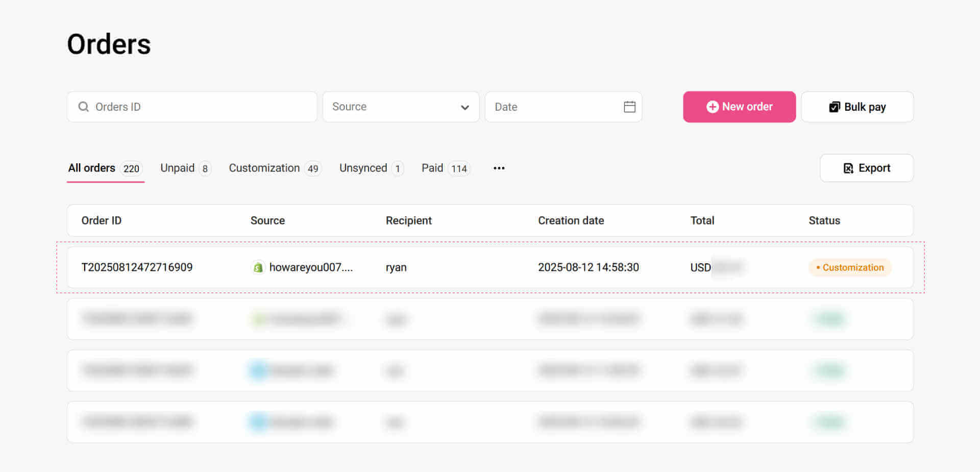Click the Customization status badge for ryan's order
Screen dimensions: 980x472
click(849, 267)
